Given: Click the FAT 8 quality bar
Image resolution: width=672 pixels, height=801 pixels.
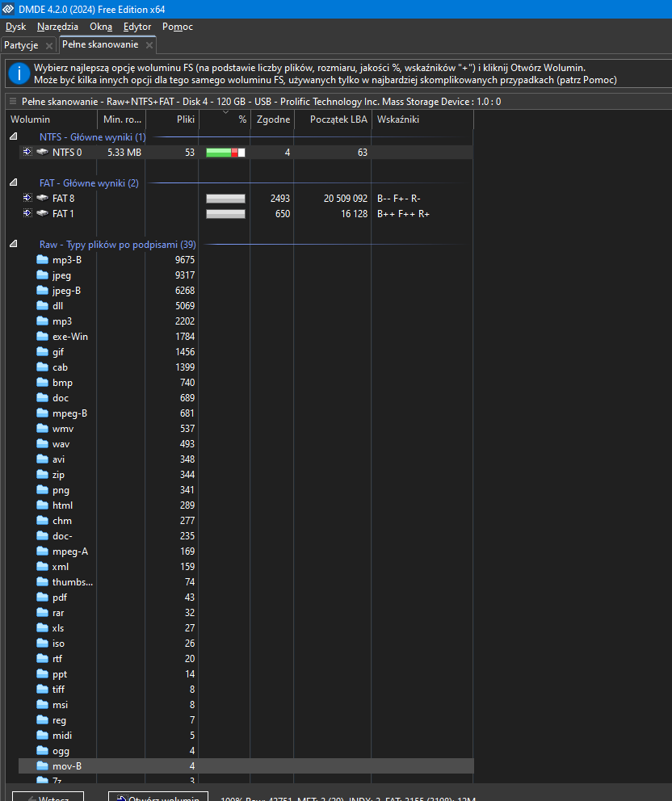Looking at the screenshot, I should pos(225,198).
